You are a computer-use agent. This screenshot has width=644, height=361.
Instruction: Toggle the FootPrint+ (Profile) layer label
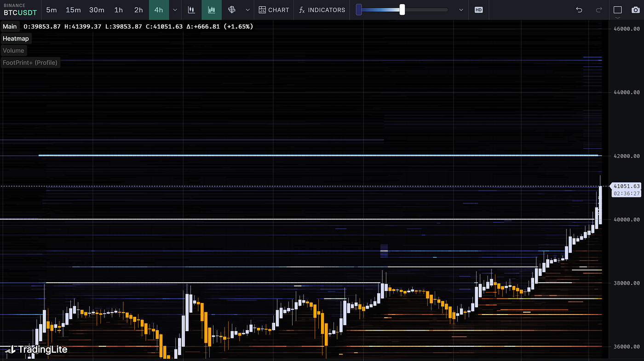[x=30, y=63]
